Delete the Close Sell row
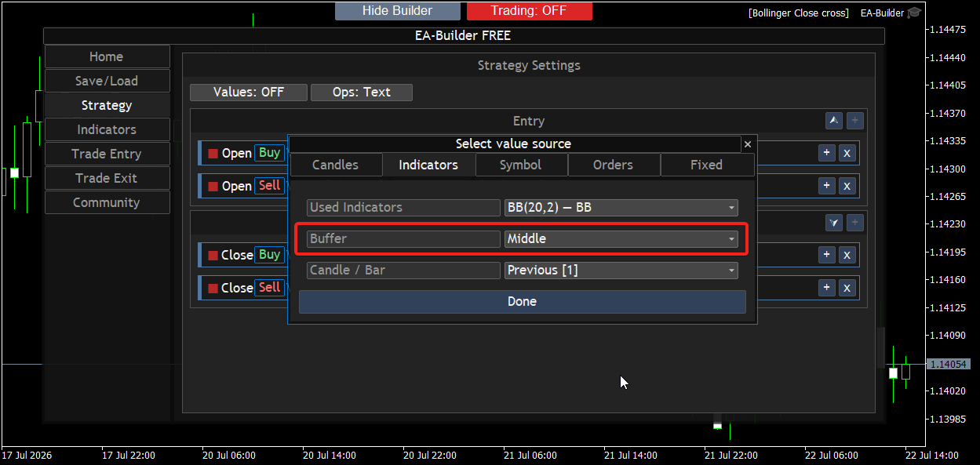 847,288
